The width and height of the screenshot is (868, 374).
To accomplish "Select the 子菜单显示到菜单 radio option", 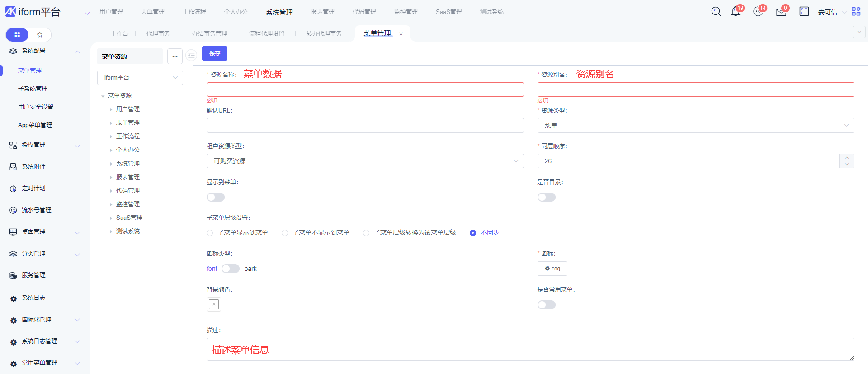I will point(210,233).
